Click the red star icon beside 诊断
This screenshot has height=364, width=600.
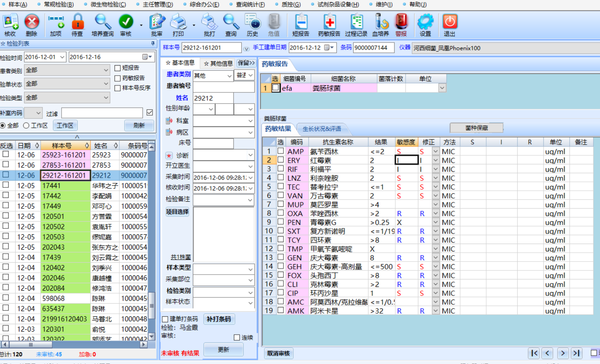click(x=169, y=155)
